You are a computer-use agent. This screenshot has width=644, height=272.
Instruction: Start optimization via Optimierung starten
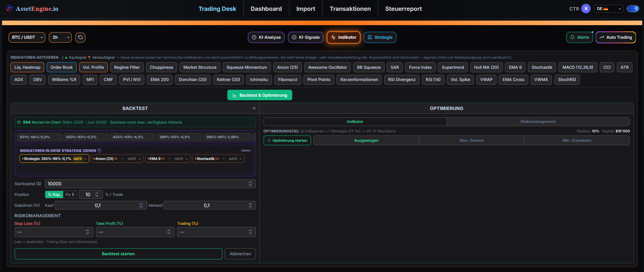[x=287, y=140]
